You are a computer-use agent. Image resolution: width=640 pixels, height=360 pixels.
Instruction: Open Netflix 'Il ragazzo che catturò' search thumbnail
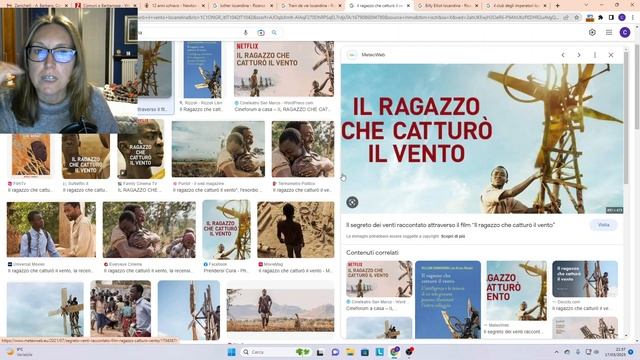[284, 69]
